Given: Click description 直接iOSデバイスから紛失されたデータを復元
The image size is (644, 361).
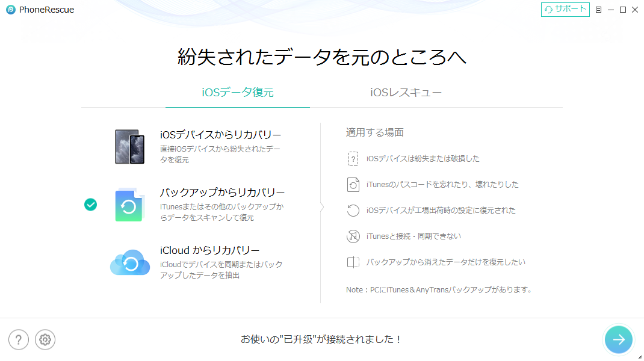Looking at the screenshot, I should click(x=220, y=154).
